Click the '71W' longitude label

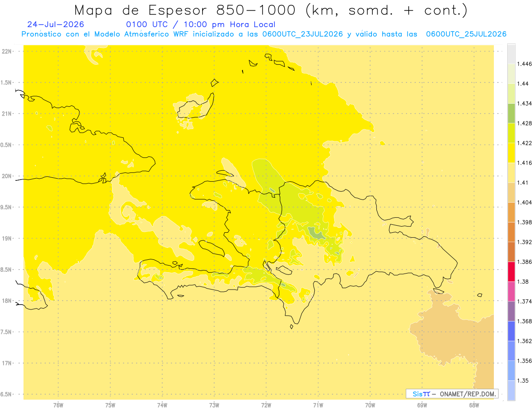(318, 405)
